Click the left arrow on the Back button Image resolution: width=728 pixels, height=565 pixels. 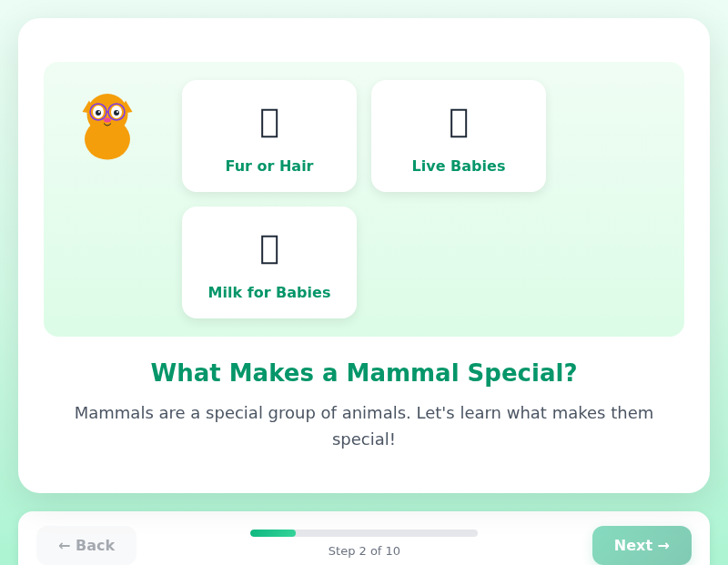pos(64,545)
